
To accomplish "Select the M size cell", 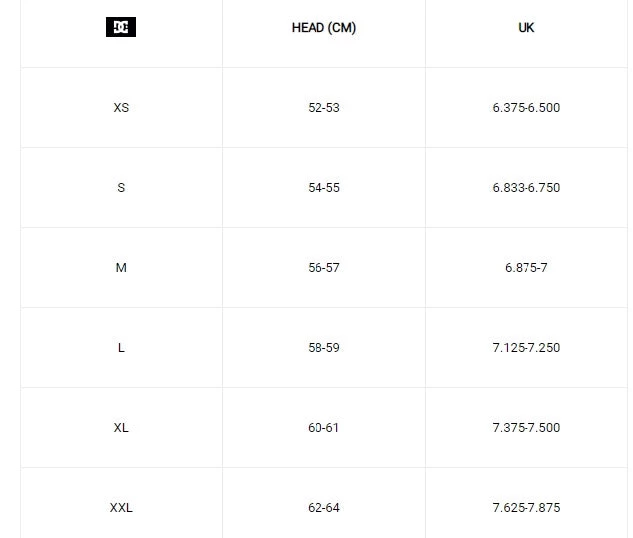I will coord(121,268).
